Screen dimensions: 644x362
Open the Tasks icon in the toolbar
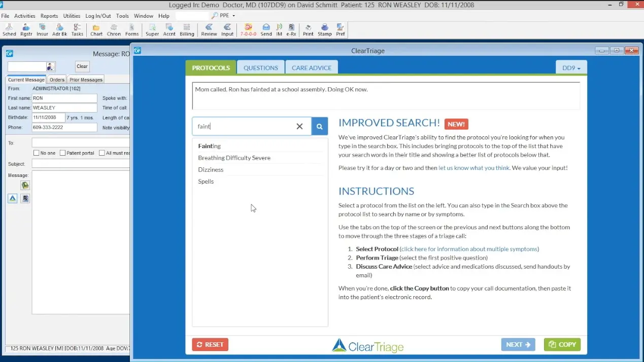77,29
